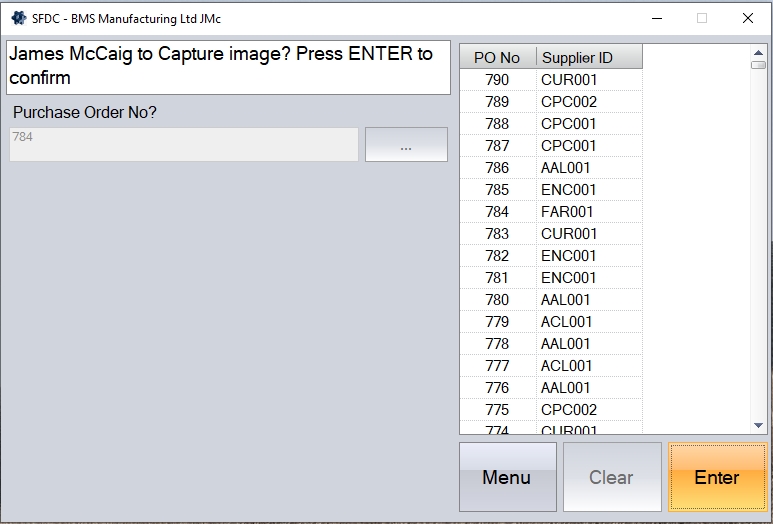Screen dimensions: 773x524
Task: Select PO 775 supplier CPC002 row
Action: (x=550, y=410)
